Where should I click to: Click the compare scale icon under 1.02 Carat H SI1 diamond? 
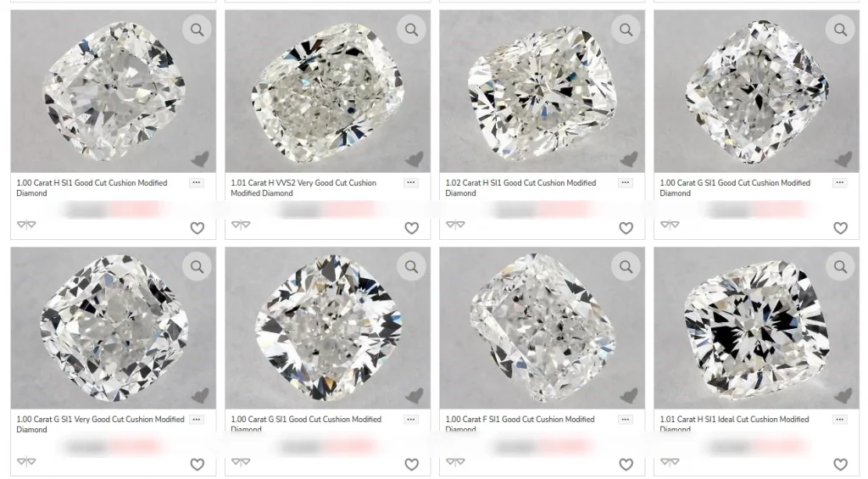click(x=455, y=225)
